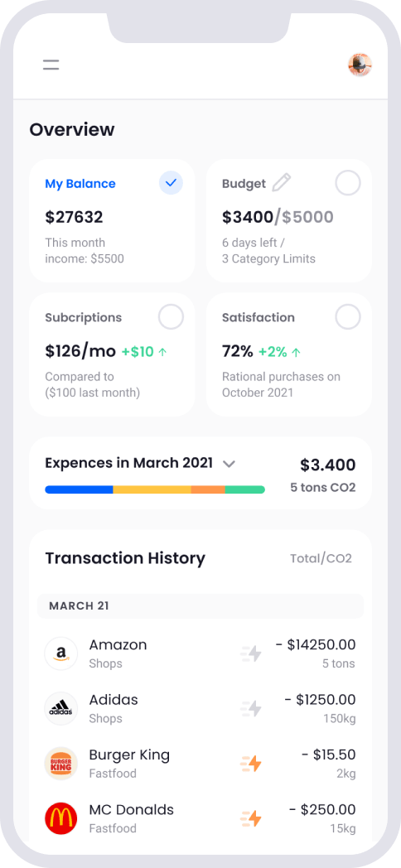The image size is (401, 868).
Task: Toggle the Total/CO2 view switch
Action: [321, 558]
